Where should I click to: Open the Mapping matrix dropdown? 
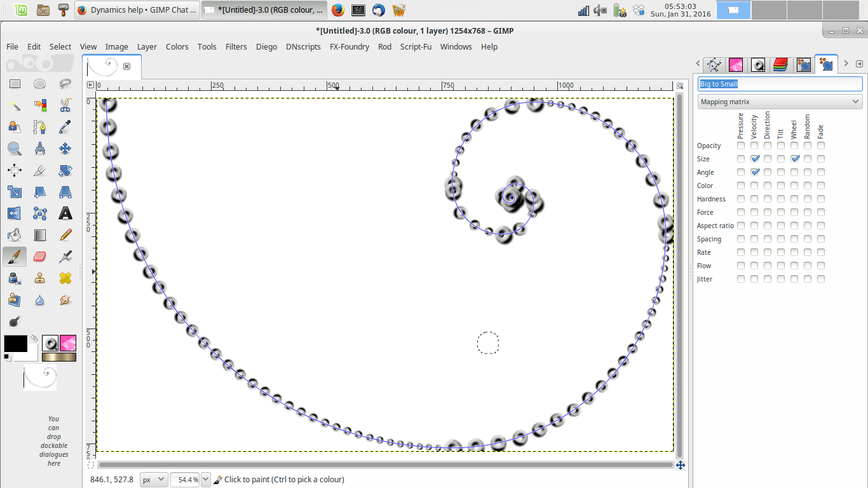tap(780, 102)
